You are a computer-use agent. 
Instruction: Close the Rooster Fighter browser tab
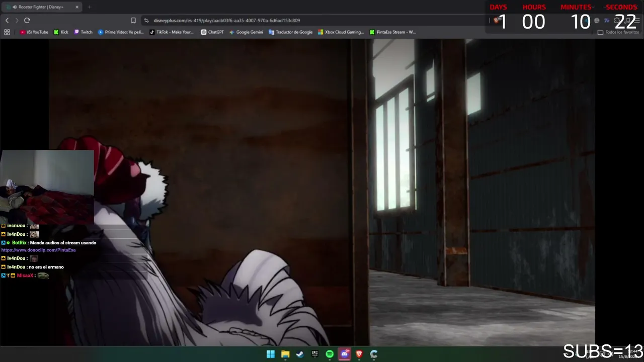[77, 7]
